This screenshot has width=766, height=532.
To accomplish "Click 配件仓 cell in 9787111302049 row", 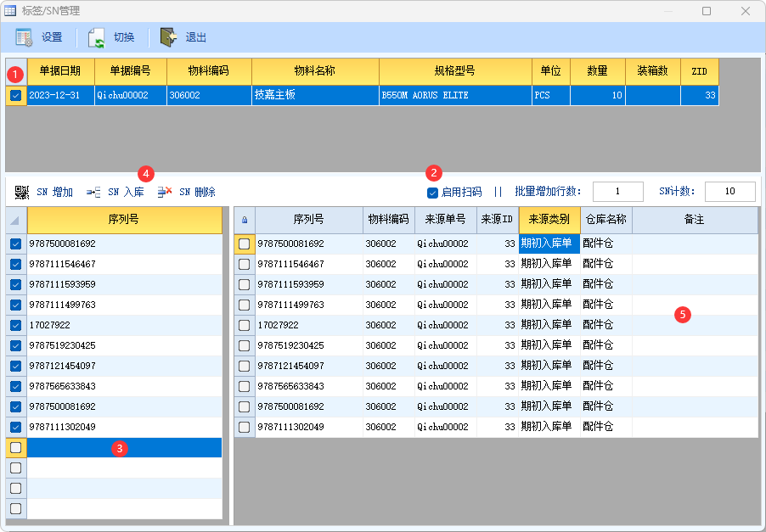I will [x=606, y=427].
